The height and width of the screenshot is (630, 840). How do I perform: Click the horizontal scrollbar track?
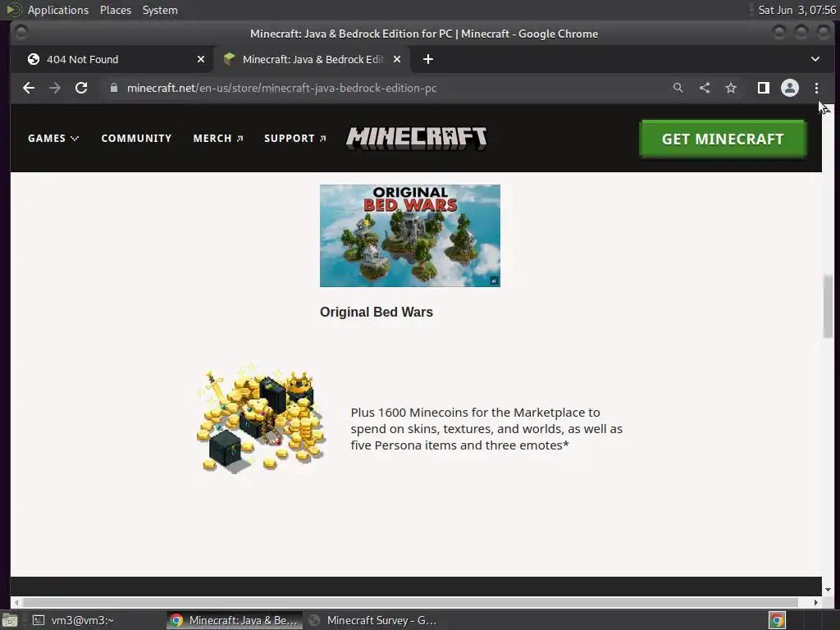tap(411, 602)
